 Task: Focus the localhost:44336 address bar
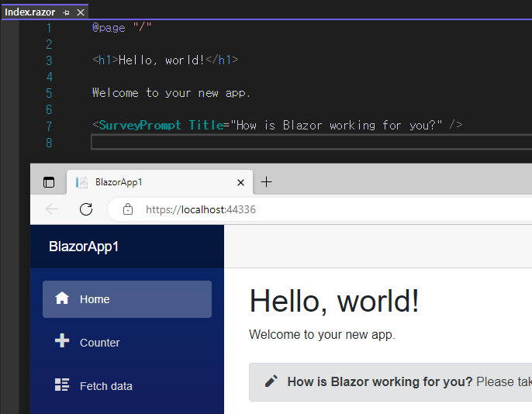pyautogui.click(x=320, y=209)
